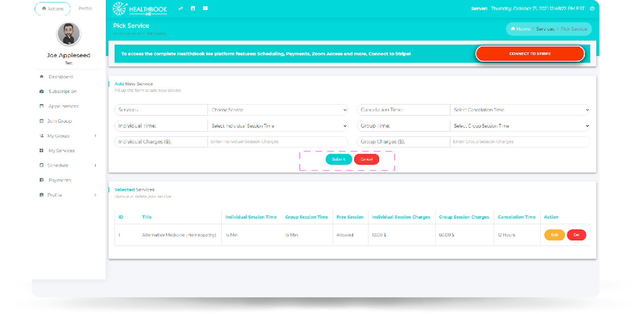Open the Choose Service dropdown
The height and width of the screenshot is (314, 644).
click(278, 110)
